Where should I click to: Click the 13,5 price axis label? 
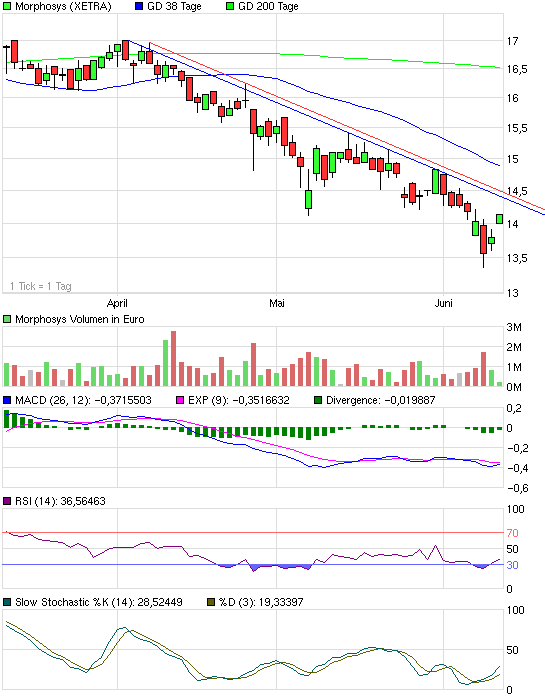click(517, 258)
